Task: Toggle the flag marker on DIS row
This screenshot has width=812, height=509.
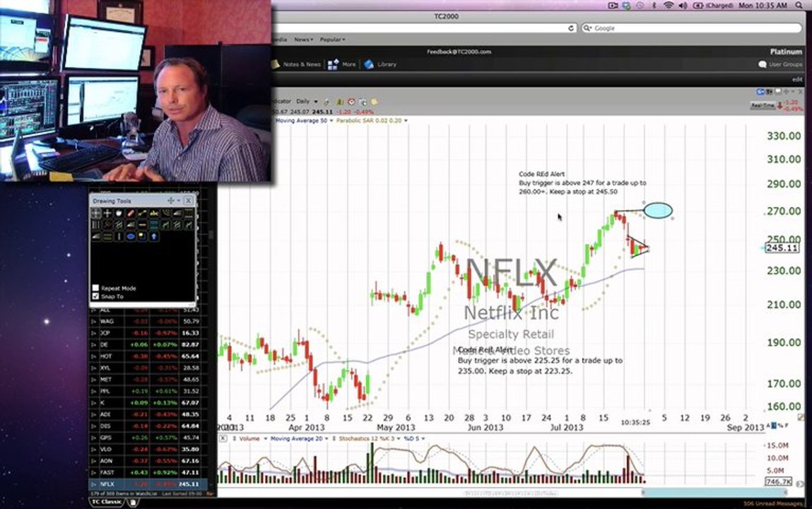Action: 94,426
